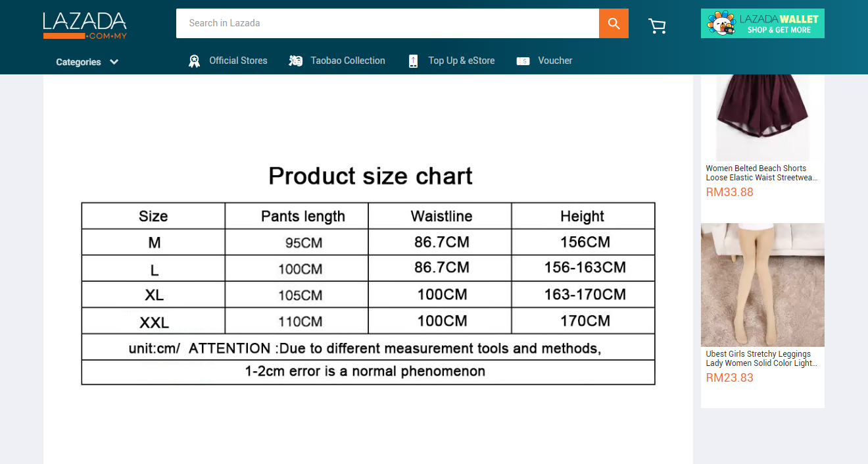The height and width of the screenshot is (464, 868).
Task: Click the Product size chart image
Action: pyautogui.click(x=368, y=273)
